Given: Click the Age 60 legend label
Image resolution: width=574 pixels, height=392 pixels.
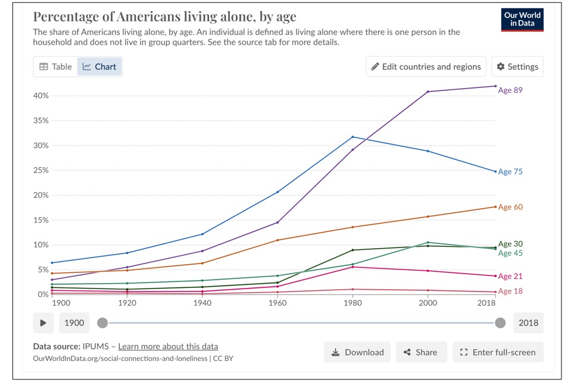Looking at the screenshot, I should (510, 207).
